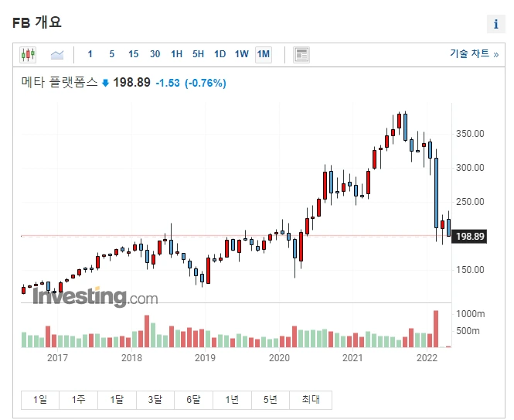Screen dimensions: 514x420
Task: Click the 198.89 current price label on axis
Action: 469,236
